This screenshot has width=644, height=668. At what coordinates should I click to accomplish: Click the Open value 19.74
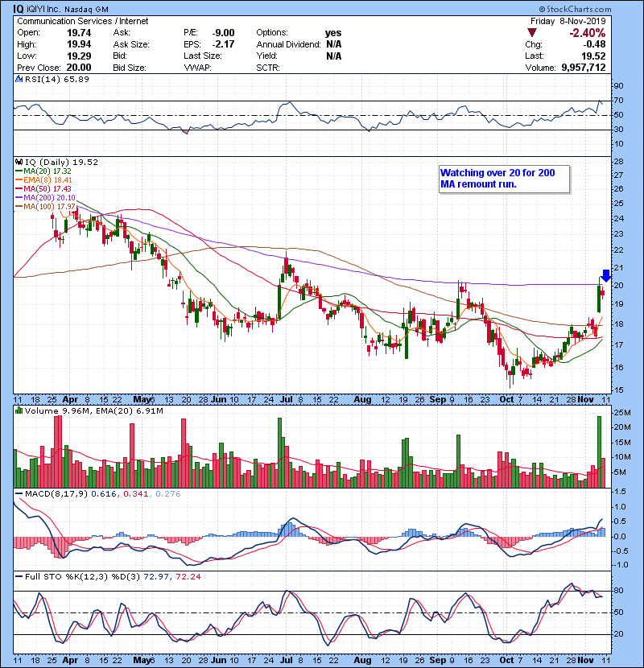[x=79, y=33]
